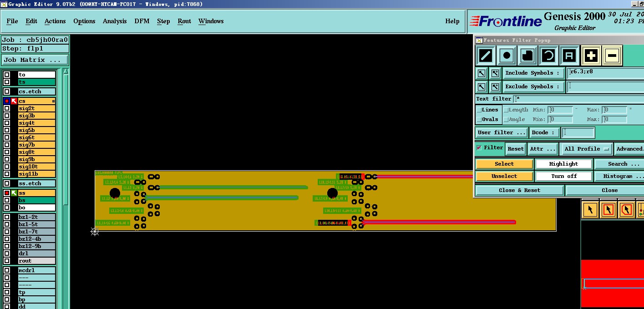Open the DFM menu
The width and height of the screenshot is (644, 309).
point(142,21)
